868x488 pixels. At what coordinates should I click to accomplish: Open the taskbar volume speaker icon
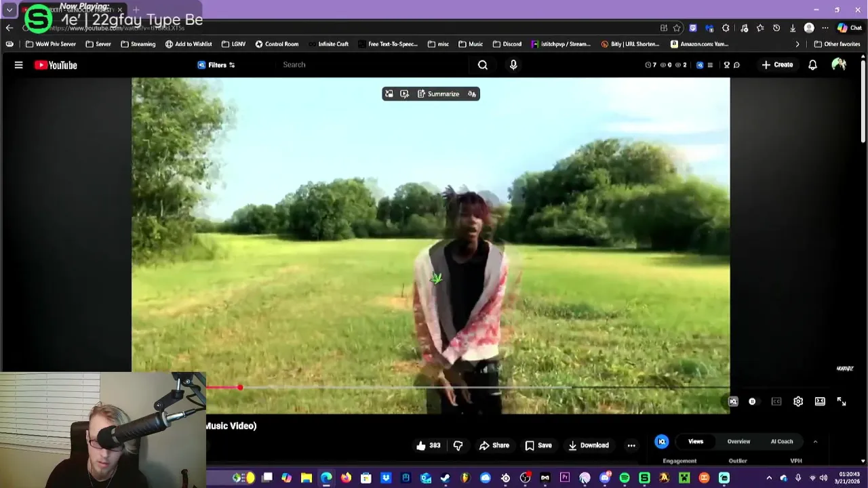[x=823, y=478]
